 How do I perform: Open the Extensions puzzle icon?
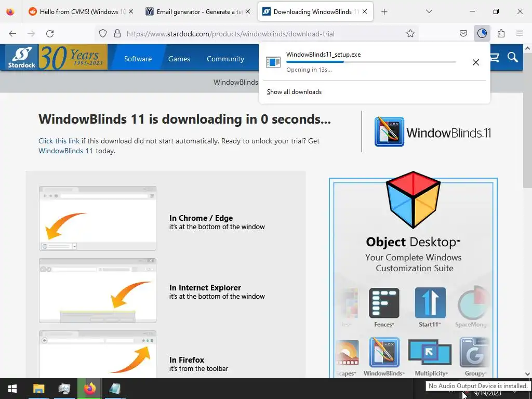pos(501,34)
